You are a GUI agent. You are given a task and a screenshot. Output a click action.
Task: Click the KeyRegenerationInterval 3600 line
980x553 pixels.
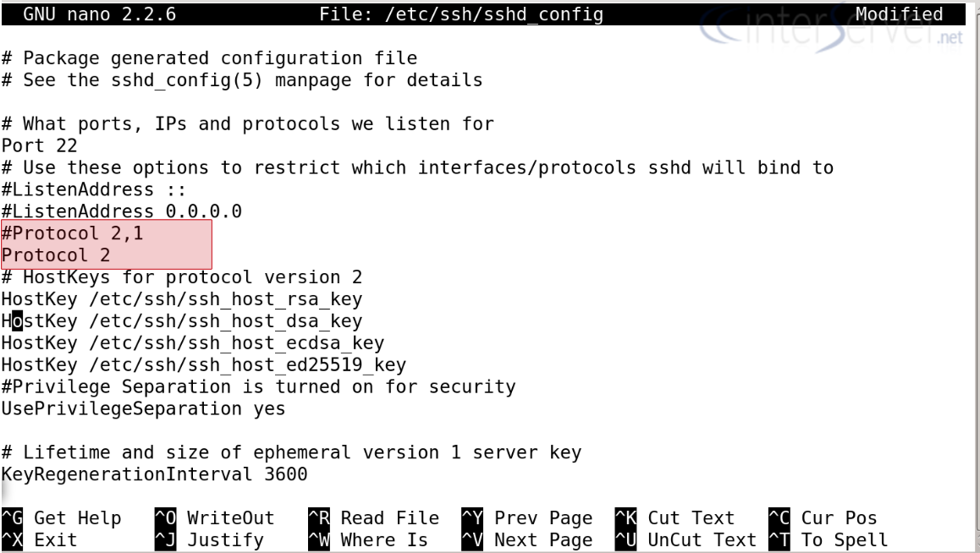pyautogui.click(x=154, y=474)
